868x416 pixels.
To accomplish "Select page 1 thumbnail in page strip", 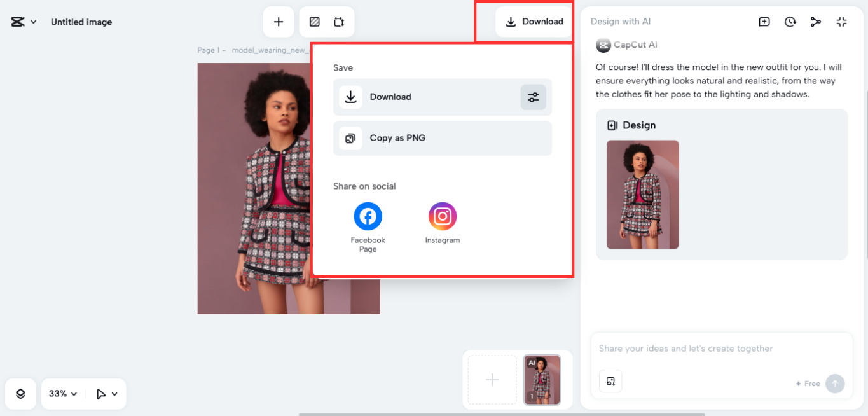I will 542,380.
